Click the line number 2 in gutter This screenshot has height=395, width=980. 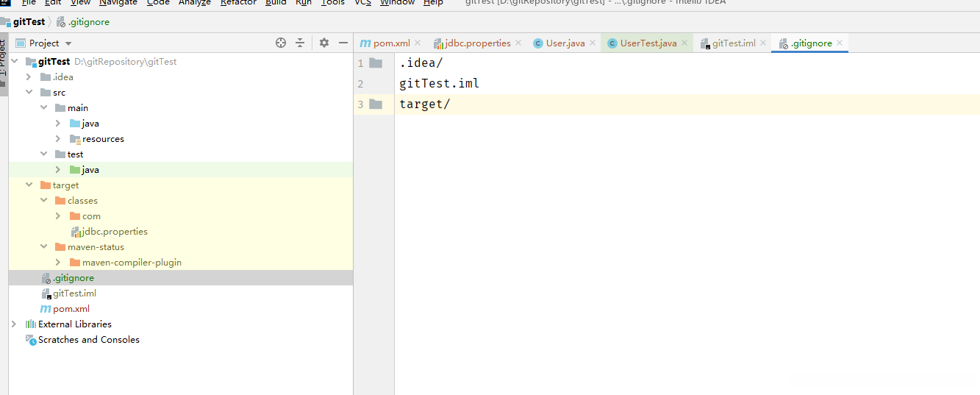[x=360, y=84]
